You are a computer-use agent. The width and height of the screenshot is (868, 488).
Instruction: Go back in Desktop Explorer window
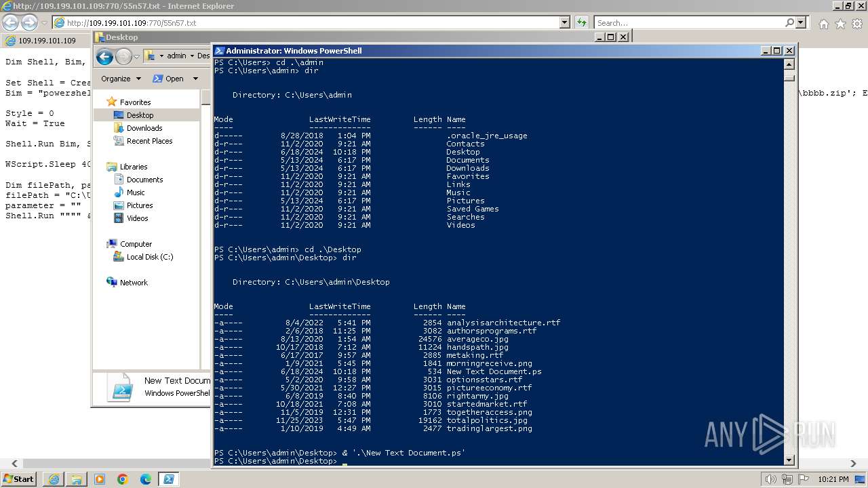tap(104, 56)
